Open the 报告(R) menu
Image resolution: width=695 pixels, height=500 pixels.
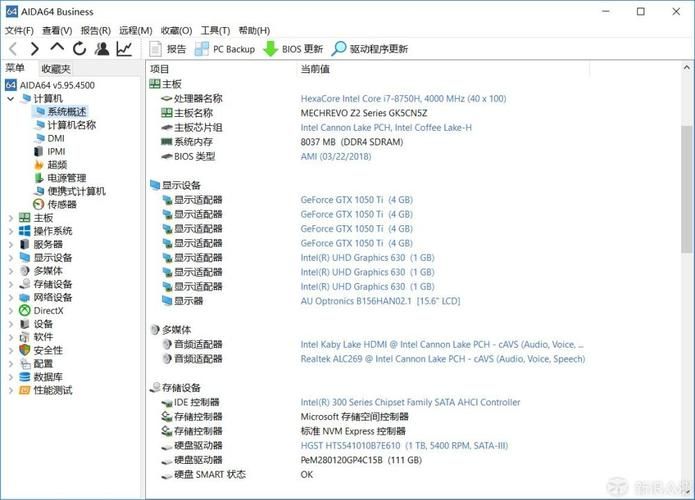click(x=96, y=31)
